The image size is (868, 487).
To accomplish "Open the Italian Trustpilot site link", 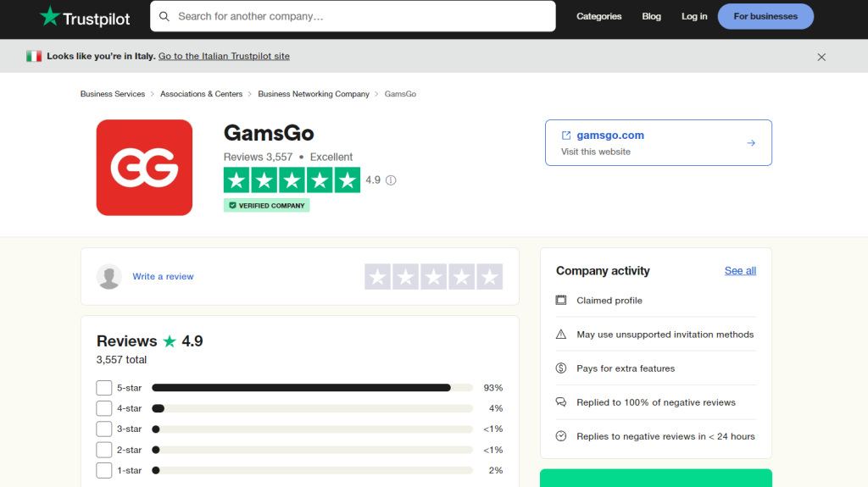I will tap(224, 56).
